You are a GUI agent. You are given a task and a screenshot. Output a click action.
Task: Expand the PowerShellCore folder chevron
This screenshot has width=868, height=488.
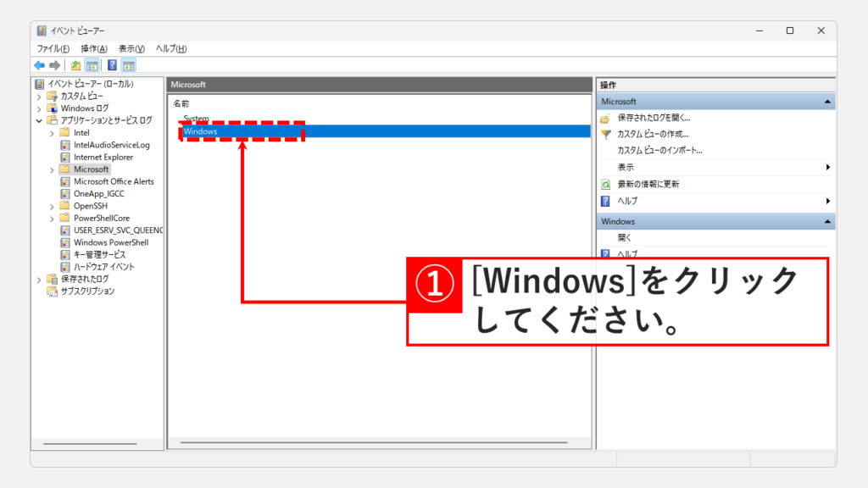(52, 219)
